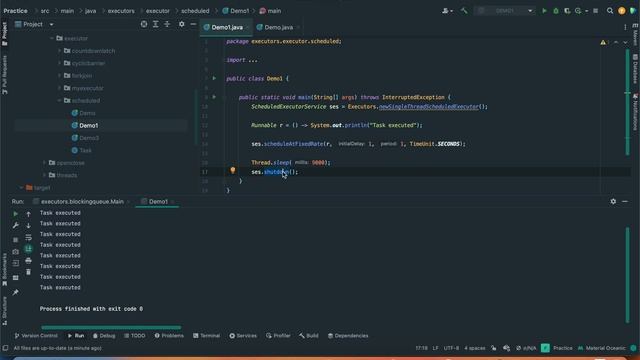The height and width of the screenshot is (360, 640).
Task: Click the orange avatar icon in top toolbar
Action: 622,11
